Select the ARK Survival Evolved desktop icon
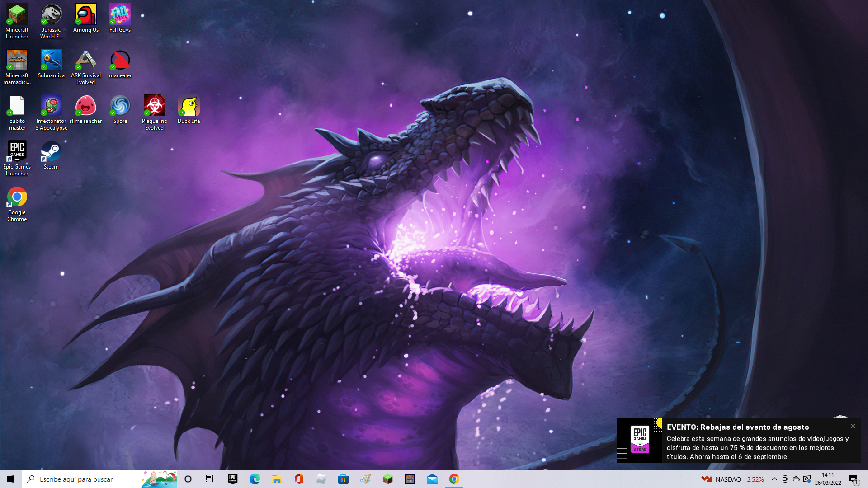Image resolution: width=868 pixels, height=488 pixels. coord(86,67)
